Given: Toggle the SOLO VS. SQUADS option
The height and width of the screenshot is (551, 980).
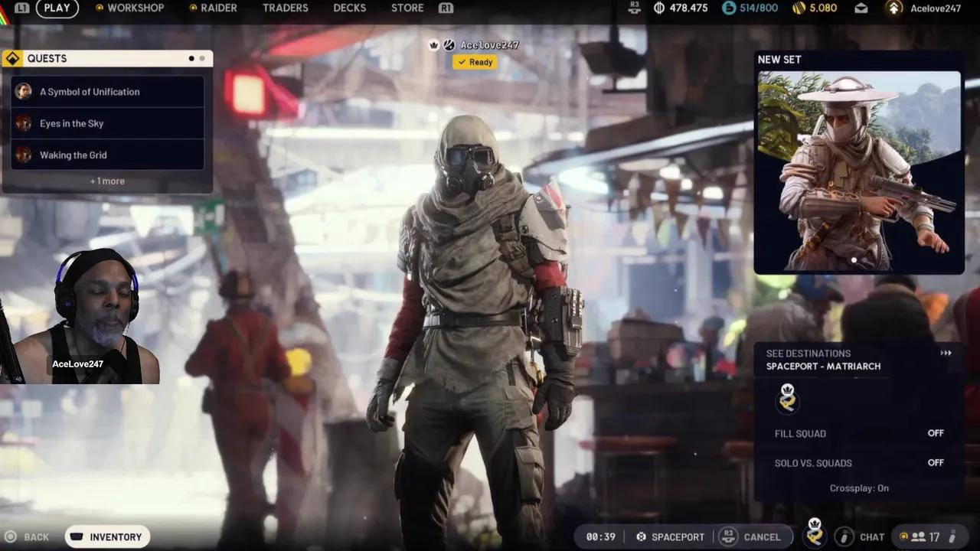Looking at the screenshot, I should point(859,463).
